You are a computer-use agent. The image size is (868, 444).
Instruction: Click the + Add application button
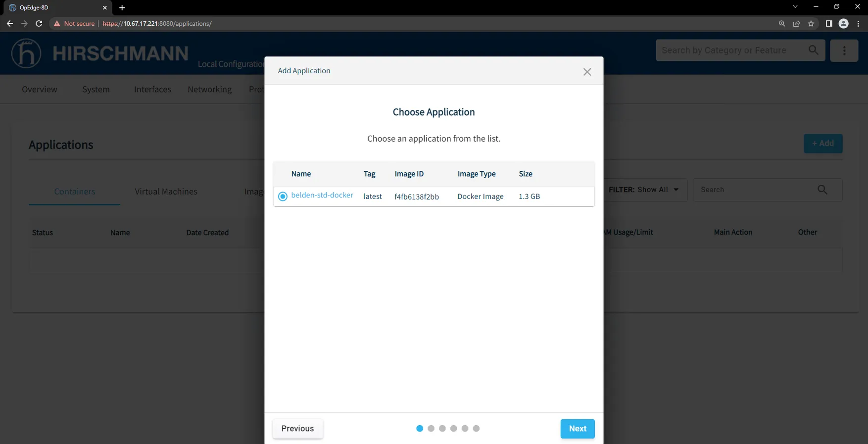[x=823, y=144]
